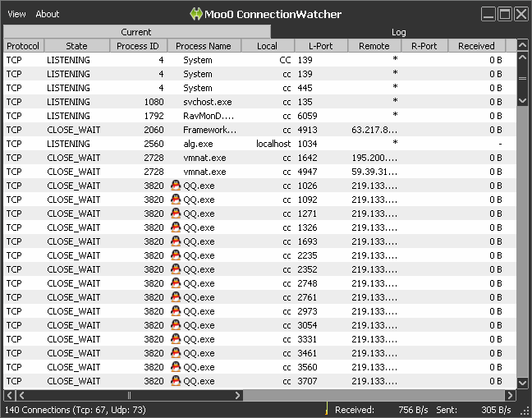Sort by the Protocol column header
This screenshot has width=532, height=418.
click(x=24, y=46)
